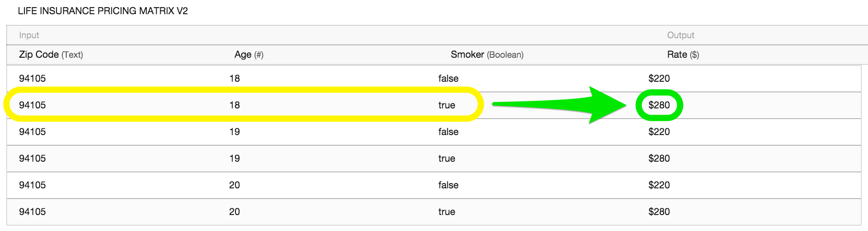Click 'true' in the highlighted smoker row
This screenshot has width=868, height=231.
pyautogui.click(x=446, y=105)
